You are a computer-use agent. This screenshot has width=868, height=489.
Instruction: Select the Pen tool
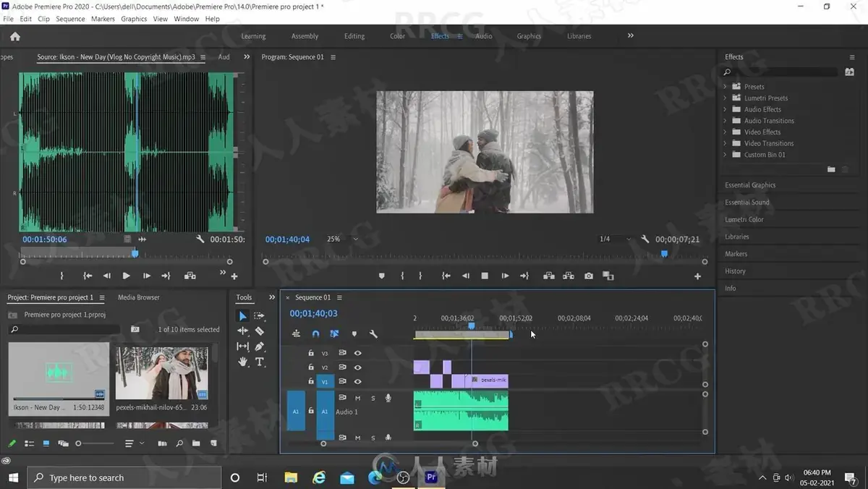(260, 346)
